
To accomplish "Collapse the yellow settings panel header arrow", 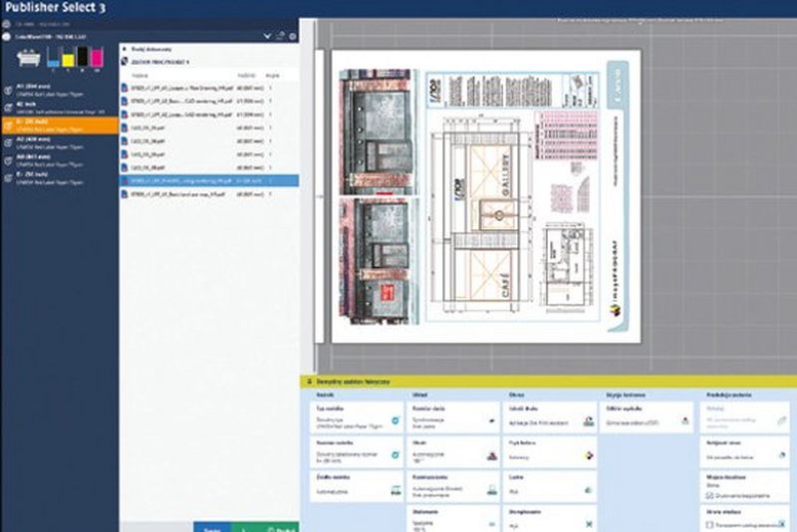I will tap(309, 382).
